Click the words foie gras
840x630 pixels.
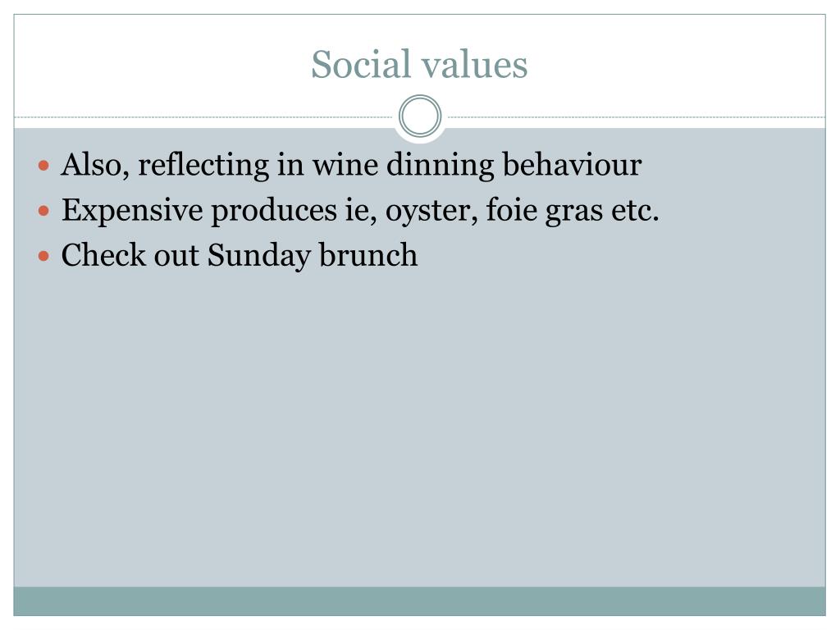(543, 212)
